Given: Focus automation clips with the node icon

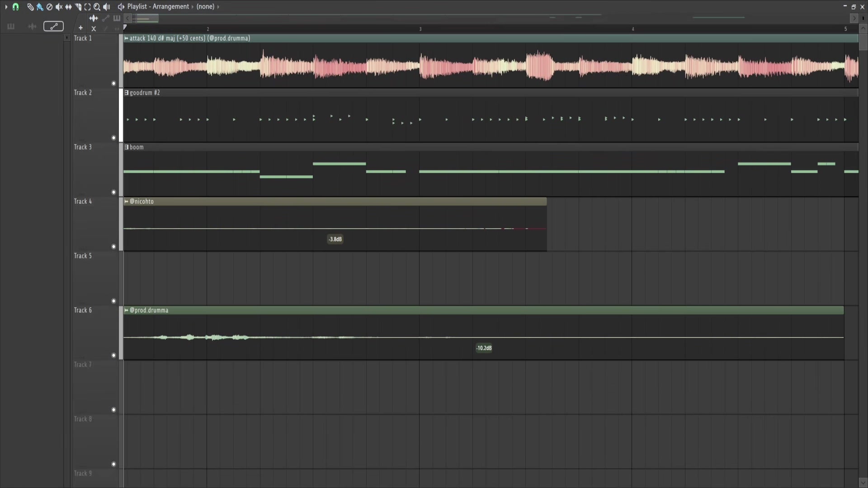Looking at the screenshot, I should click(105, 19).
